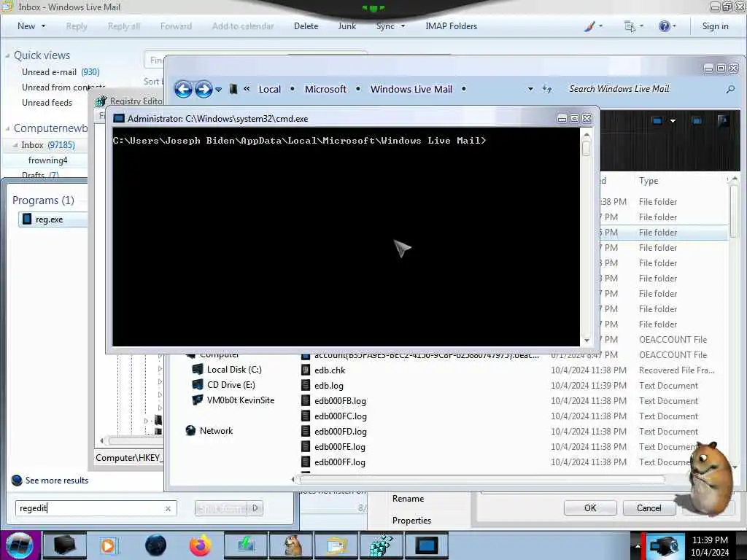Screen dimensions: 747x560
Task: Open the recent pages dropdown in Explorer
Action: (x=218, y=89)
